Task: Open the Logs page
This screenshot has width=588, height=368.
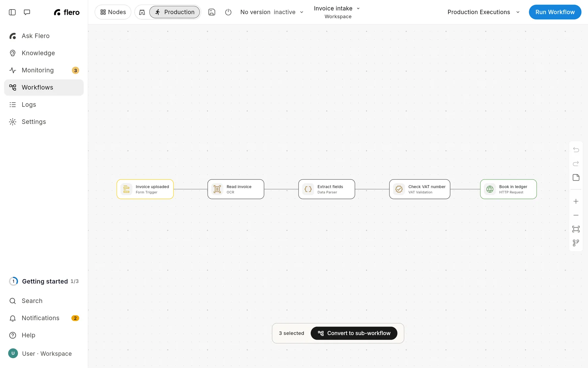Action: tap(44, 105)
